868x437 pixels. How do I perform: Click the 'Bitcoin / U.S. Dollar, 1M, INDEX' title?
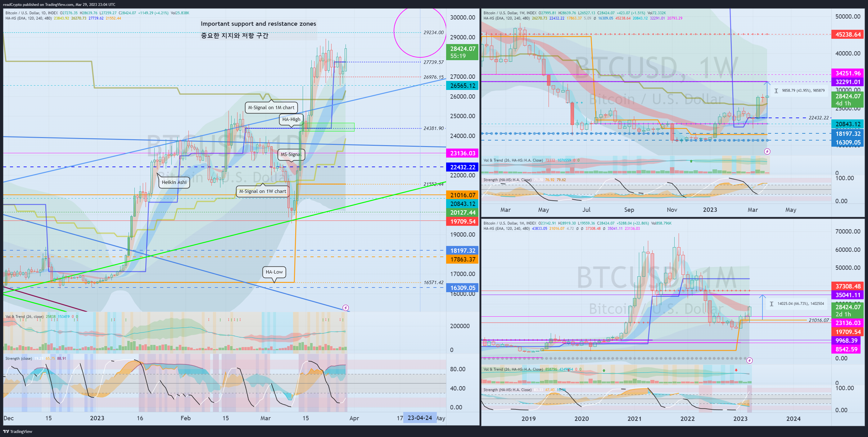click(x=510, y=223)
